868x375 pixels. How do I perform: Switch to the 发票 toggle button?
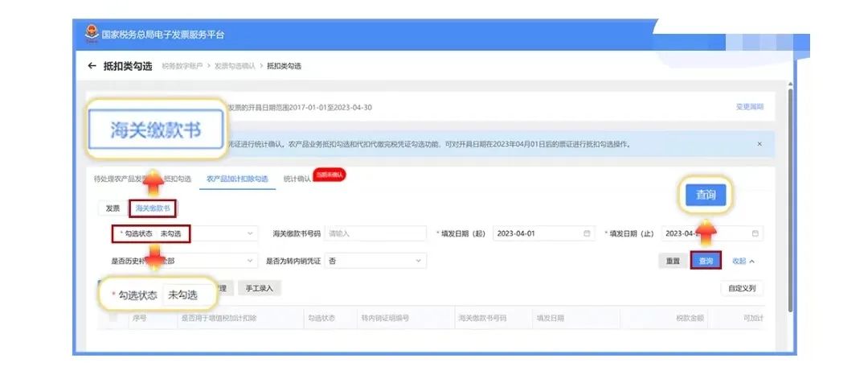113,208
